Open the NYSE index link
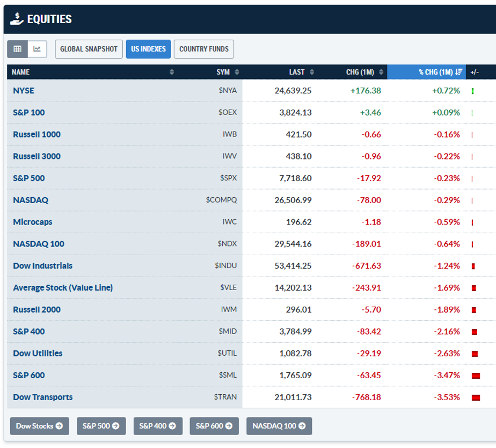This screenshot has width=496, height=448. 24,91
